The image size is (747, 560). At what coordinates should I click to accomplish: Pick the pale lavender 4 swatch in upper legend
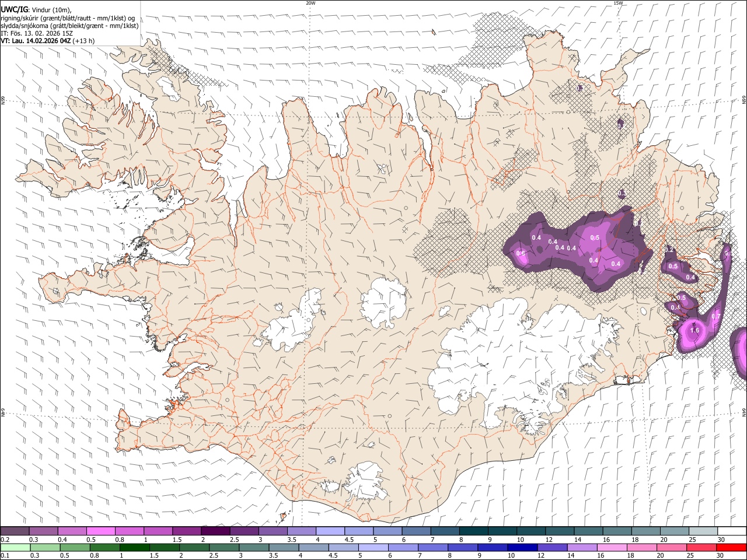(330, 531)
